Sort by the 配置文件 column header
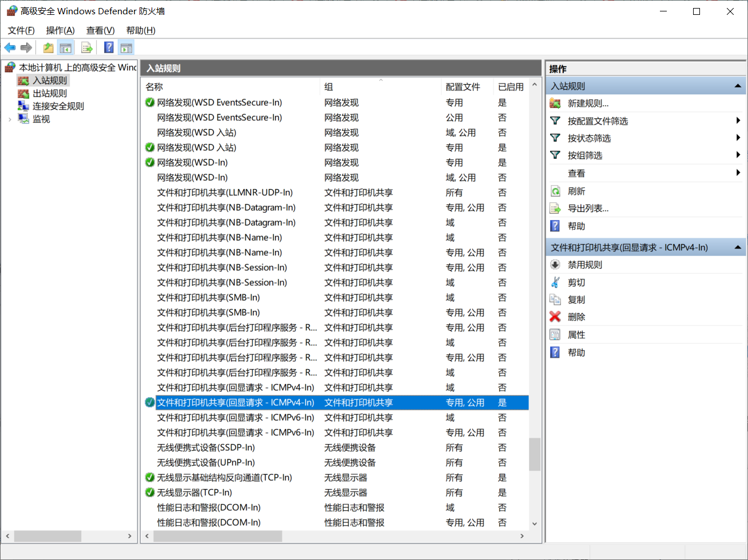Viewport: 748px width, 560px height. tap(467, 87)
